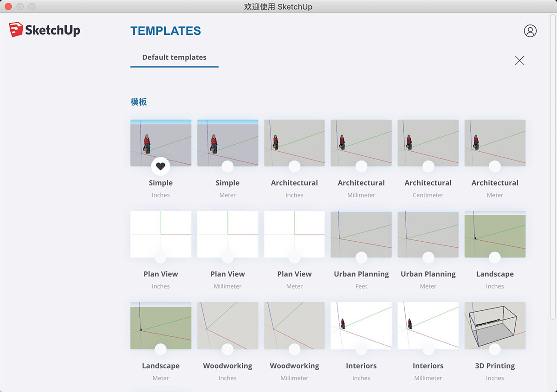This screenshot has height=392, width=557.
Task: Click the "Centimeter" unit label under Architectural
Action: pos(428,195)
